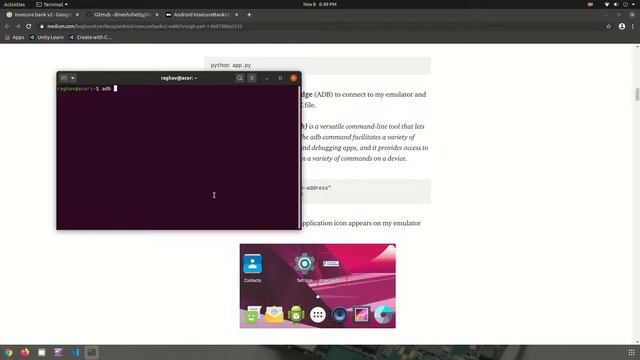
Task: Open Chrome from the bottom dock
Action: tap(8, 352)
